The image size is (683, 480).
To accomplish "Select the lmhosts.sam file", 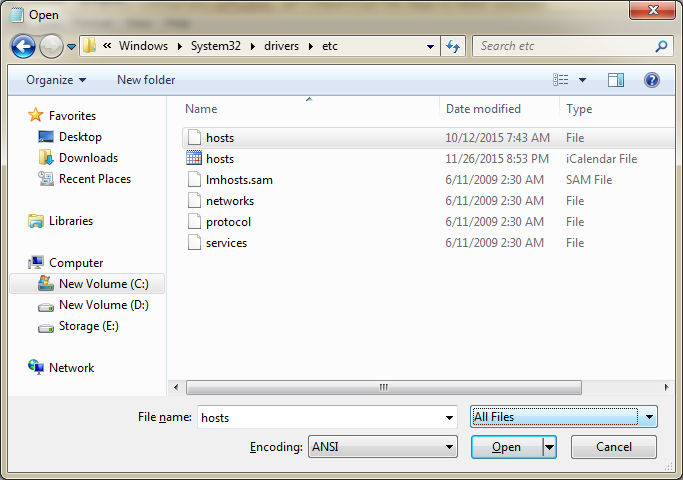I will [429, 180].
